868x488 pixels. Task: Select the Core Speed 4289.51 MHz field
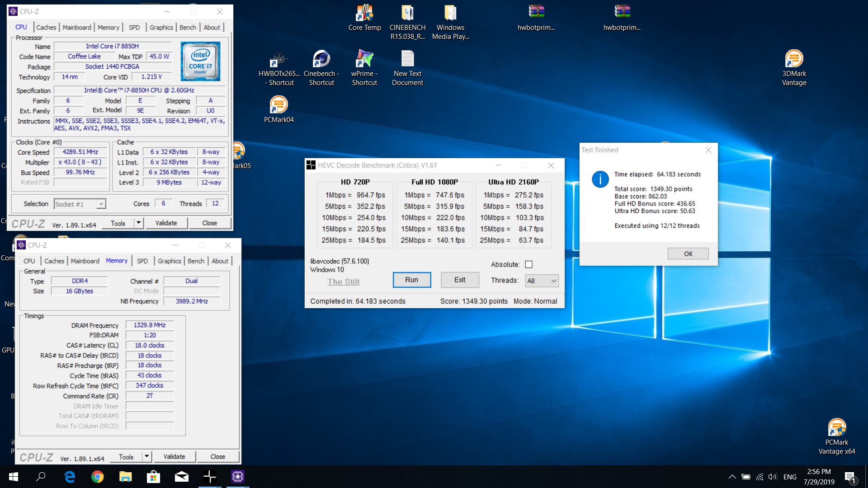click(80, 152)
